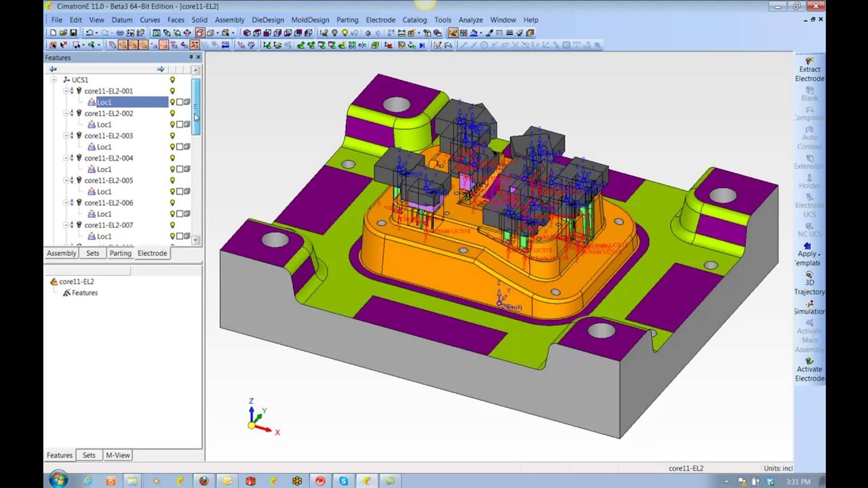Screen dimensions: 868x488
Task: Click the core11-EL2 status bar label
Action: [x=686, y=468]
